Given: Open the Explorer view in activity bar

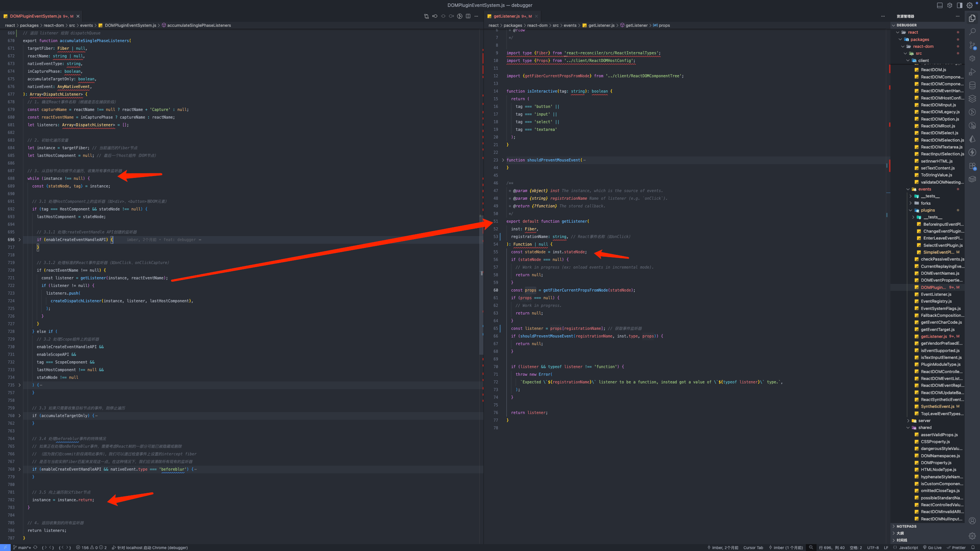Looking at the screenshot, I should (972, 18).
